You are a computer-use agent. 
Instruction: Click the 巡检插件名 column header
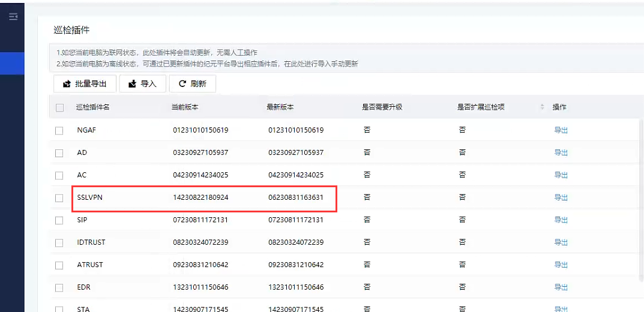[x=92, y=107]
